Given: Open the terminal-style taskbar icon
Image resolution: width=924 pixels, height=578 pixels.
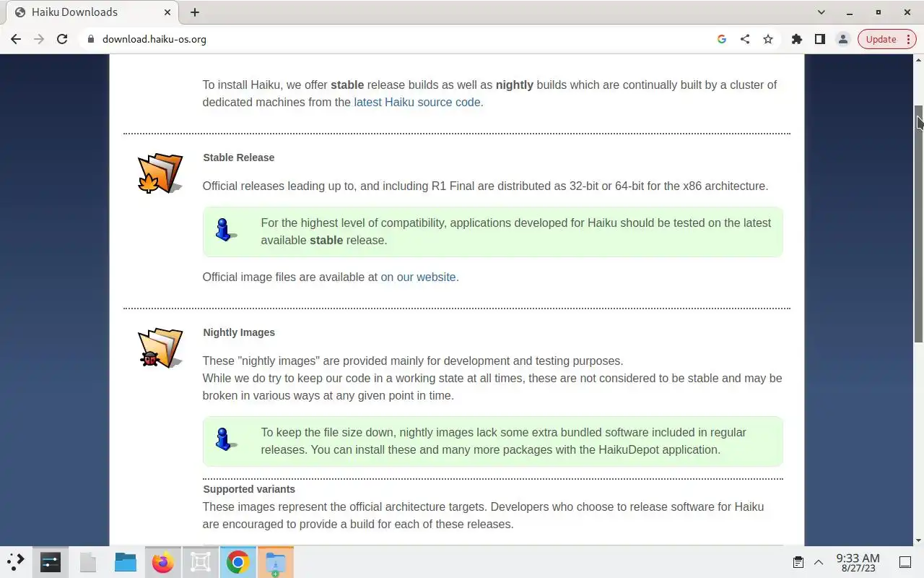Looking at the screenshot, I should 51,562.
